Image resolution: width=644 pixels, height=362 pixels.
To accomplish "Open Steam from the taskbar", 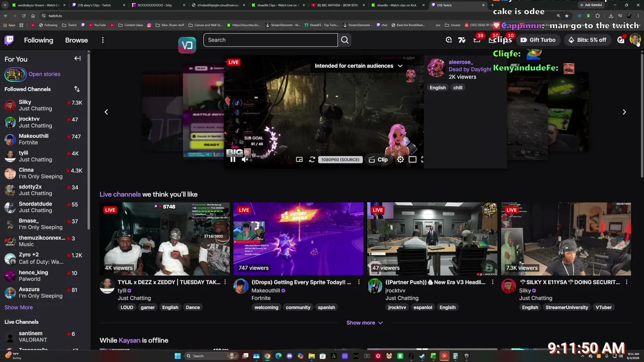I will click(422, 356).
